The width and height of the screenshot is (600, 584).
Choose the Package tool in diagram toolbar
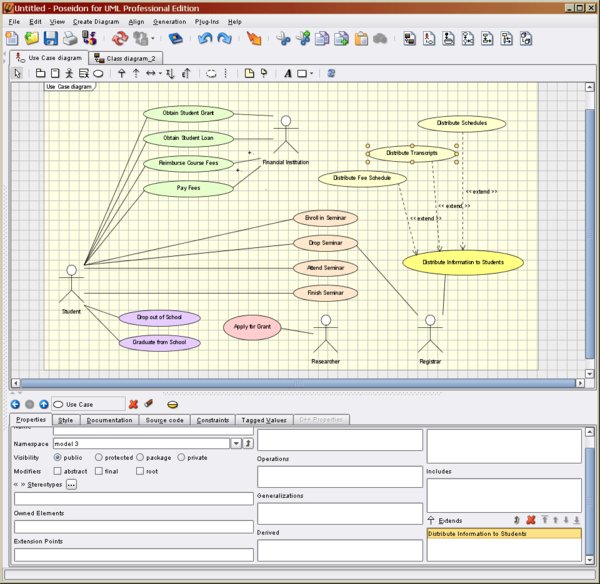[x=40, y=73]
